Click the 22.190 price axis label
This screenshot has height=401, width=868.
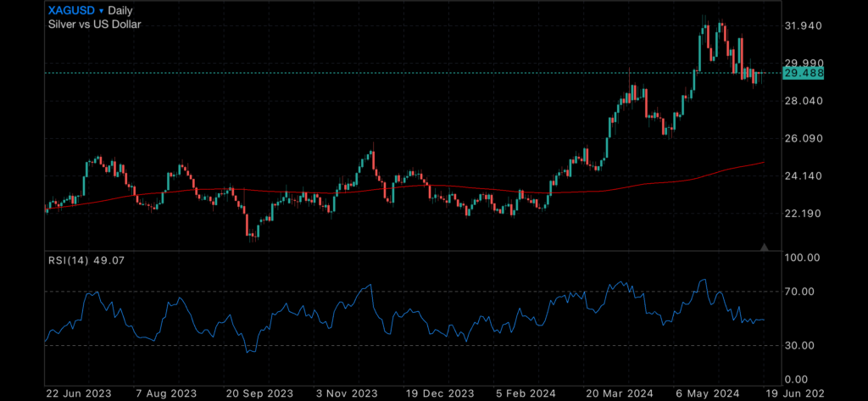click(804, 214)
